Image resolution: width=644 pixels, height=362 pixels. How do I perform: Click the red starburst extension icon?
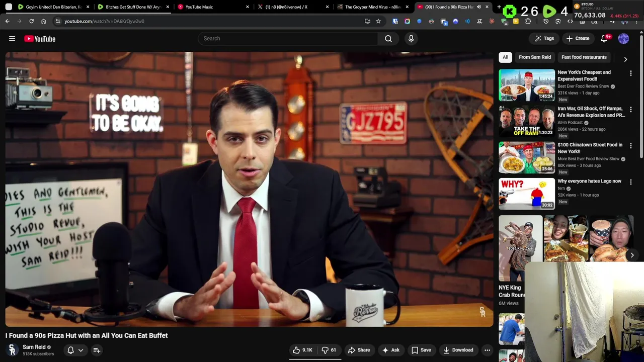492,21
